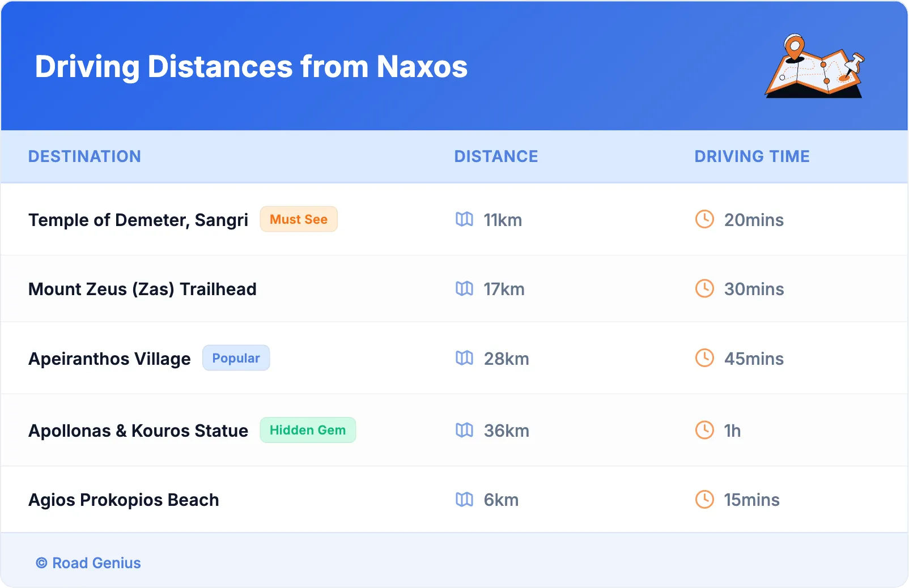Click the 28km distance value
The height and width of the screenshot is (588, 909).
[506, 359]
